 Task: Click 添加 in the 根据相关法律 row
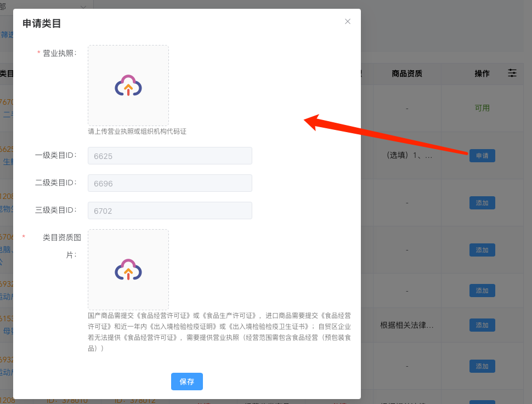(x=482, y=325)
